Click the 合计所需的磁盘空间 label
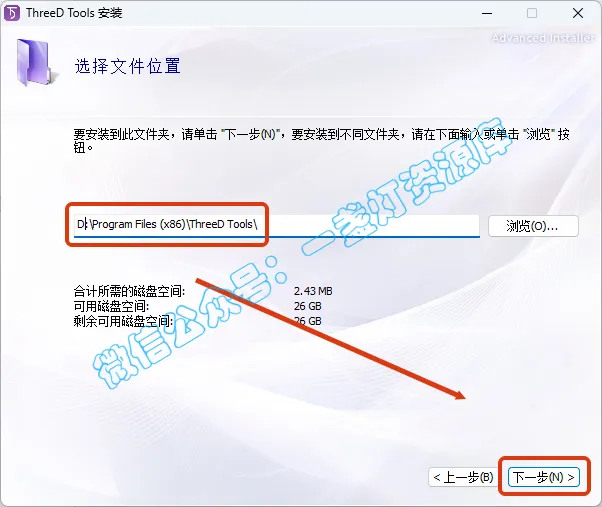The height and width of the screenshot is (507, 602). (129, 291)
